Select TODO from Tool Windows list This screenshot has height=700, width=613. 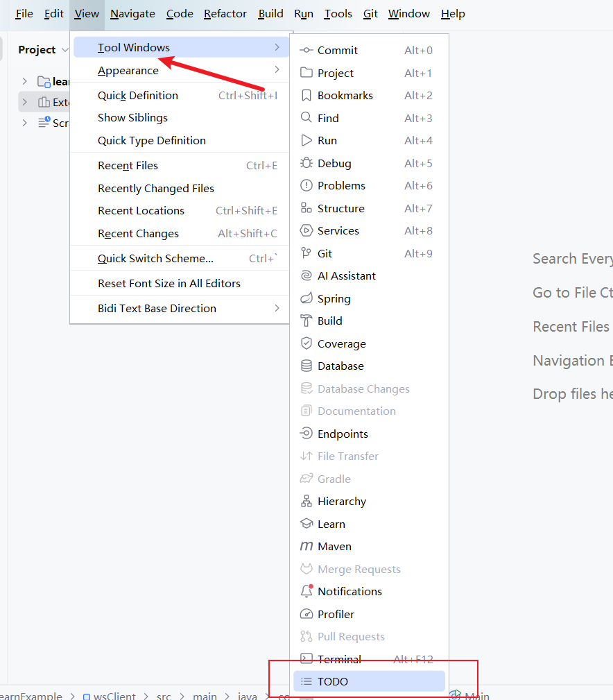pos(333,681)
